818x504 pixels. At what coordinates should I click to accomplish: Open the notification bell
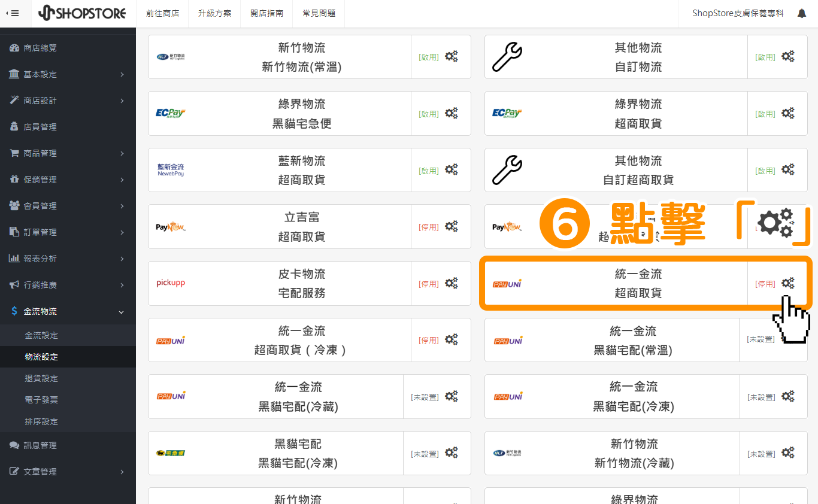(x=802, y=13)
